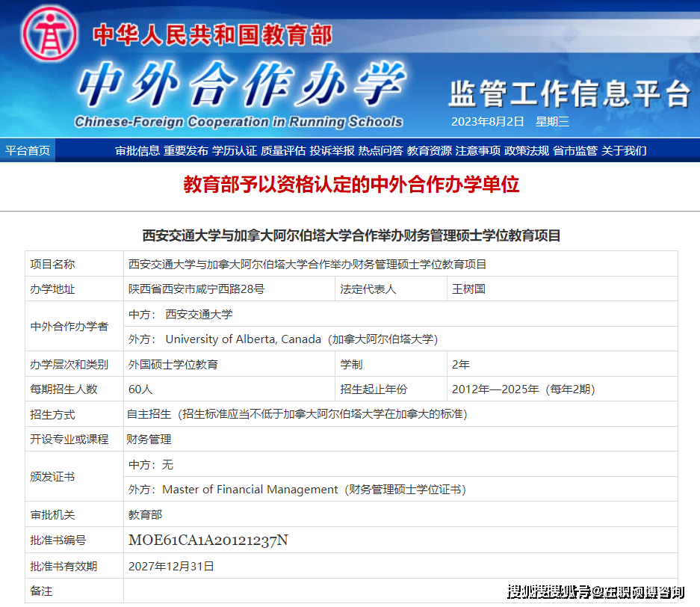
Task: Click red heading 教育部予以资格认定的中外合作办学单位
Action: coord(351,185)
